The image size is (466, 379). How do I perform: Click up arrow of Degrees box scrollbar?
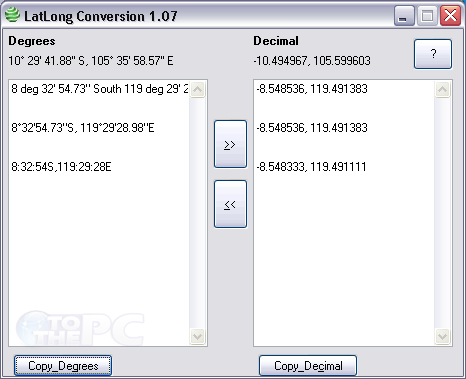pyautogui.click(x=197, y=89)
